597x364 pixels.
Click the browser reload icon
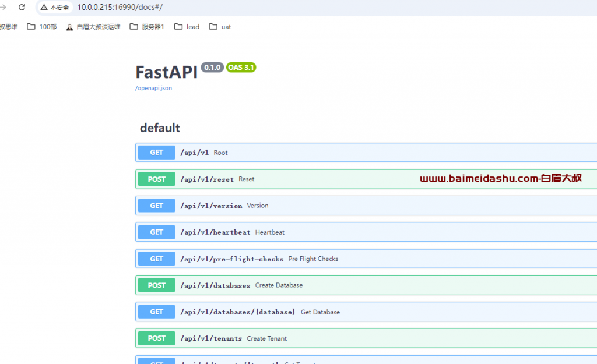pyautogui.click(x=22, y=8)
